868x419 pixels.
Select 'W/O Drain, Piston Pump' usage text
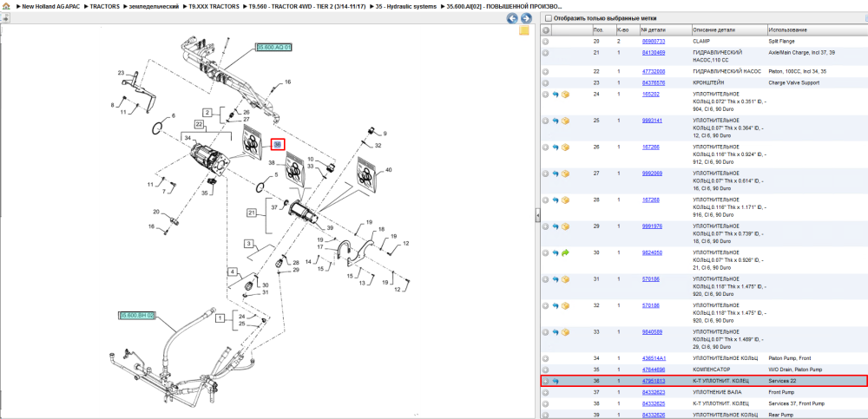point(795,370)
